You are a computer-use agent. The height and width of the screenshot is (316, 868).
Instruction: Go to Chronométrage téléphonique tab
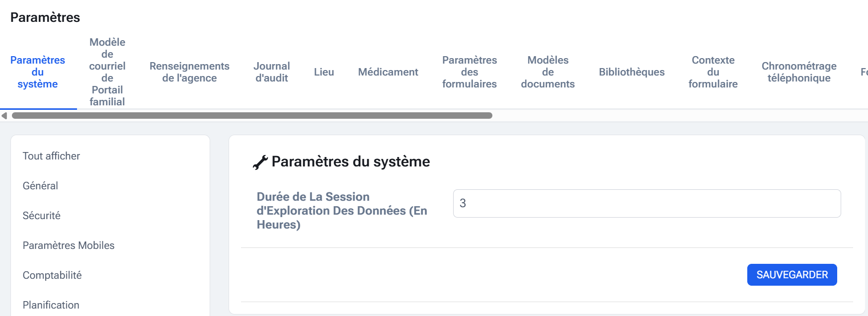(799, 72)
